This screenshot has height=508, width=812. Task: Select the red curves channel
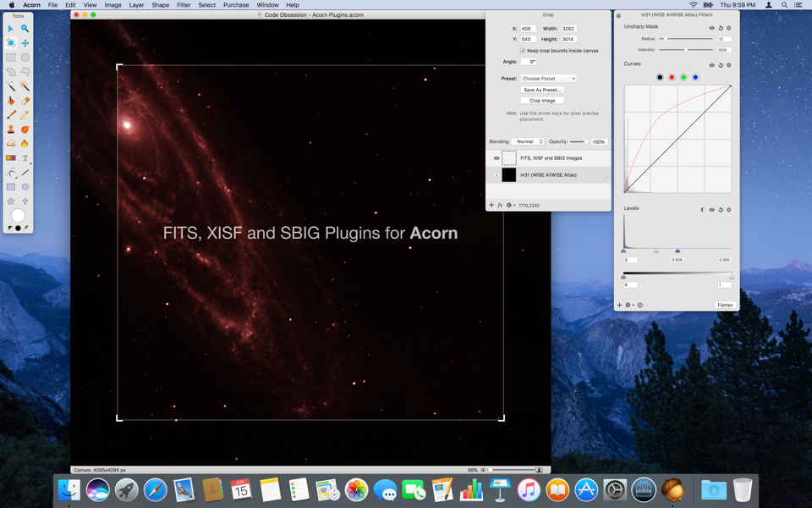672,77
